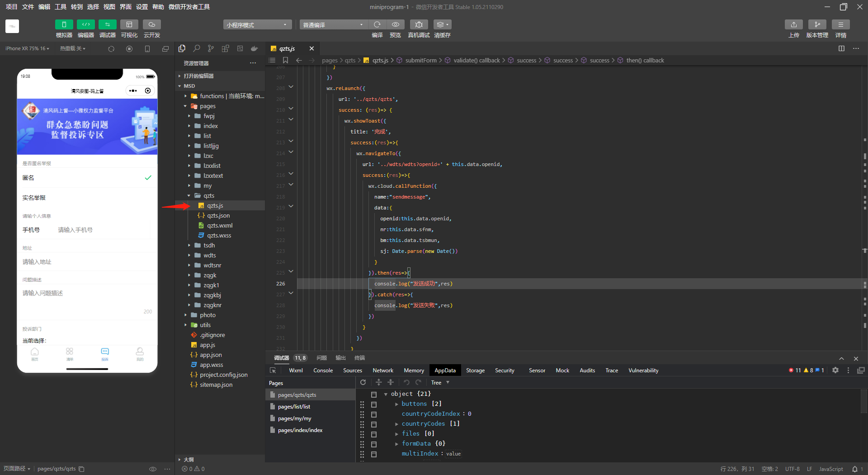Click the preview eye icon
The width and height of the screenshot is (868, 475).
(x=395, y=24)
